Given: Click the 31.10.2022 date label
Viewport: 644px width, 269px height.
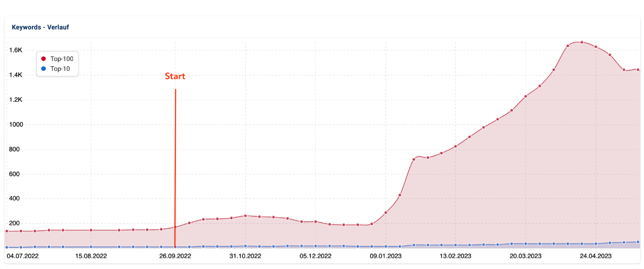Looking at the screenshot, I should (x=245, y=256).
